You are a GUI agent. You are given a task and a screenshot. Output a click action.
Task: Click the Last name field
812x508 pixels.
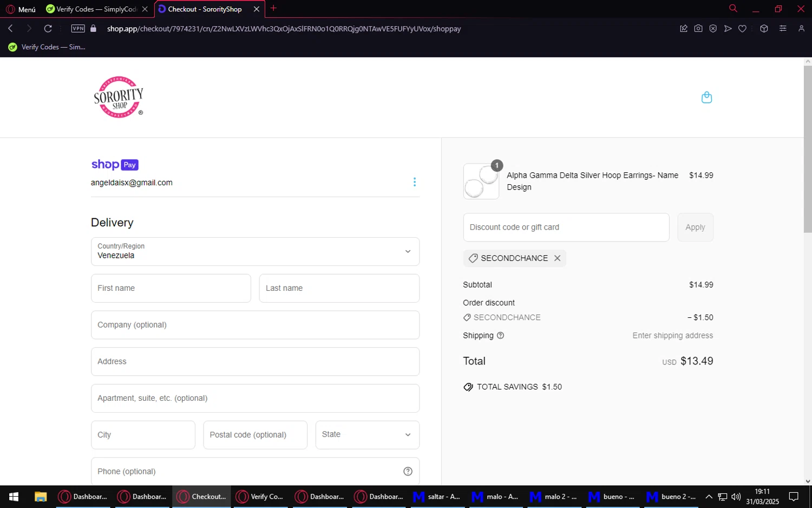coord(339,288)
